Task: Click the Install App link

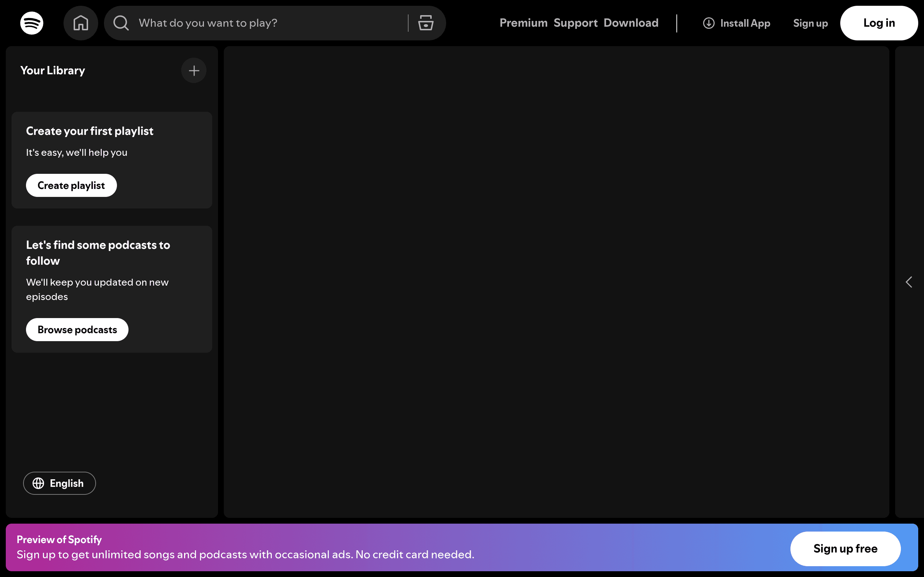Action: (737, 23)
